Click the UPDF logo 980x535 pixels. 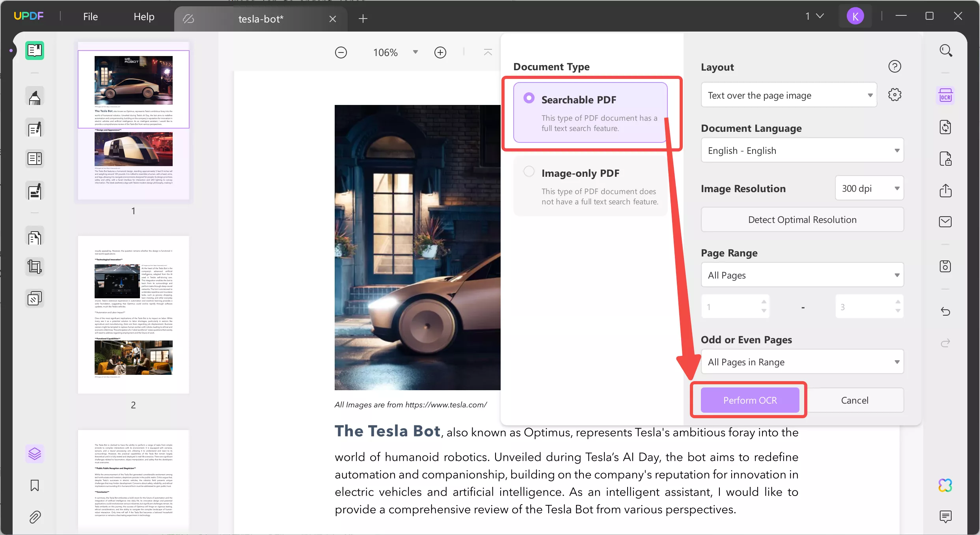[x=29, y=16]
